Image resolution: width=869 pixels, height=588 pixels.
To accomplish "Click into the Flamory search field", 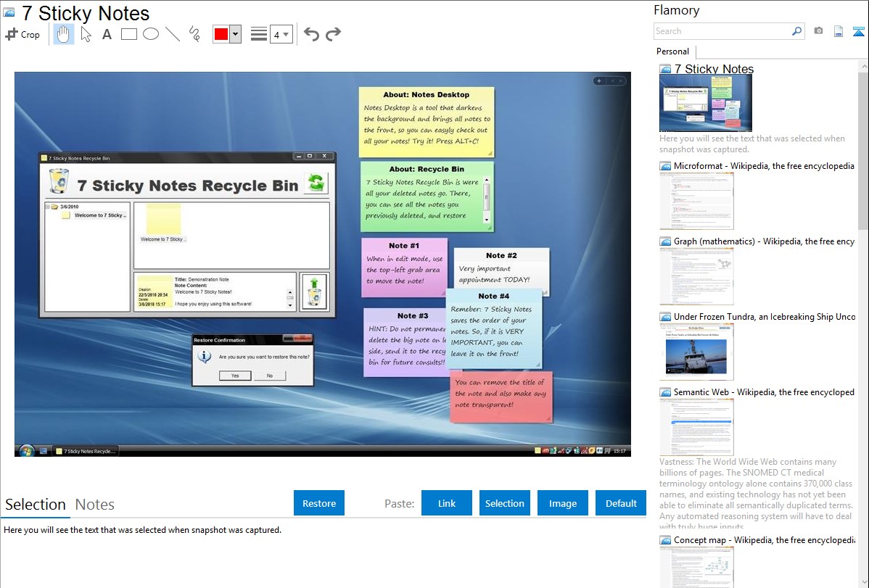I will (x=722, y=31).
